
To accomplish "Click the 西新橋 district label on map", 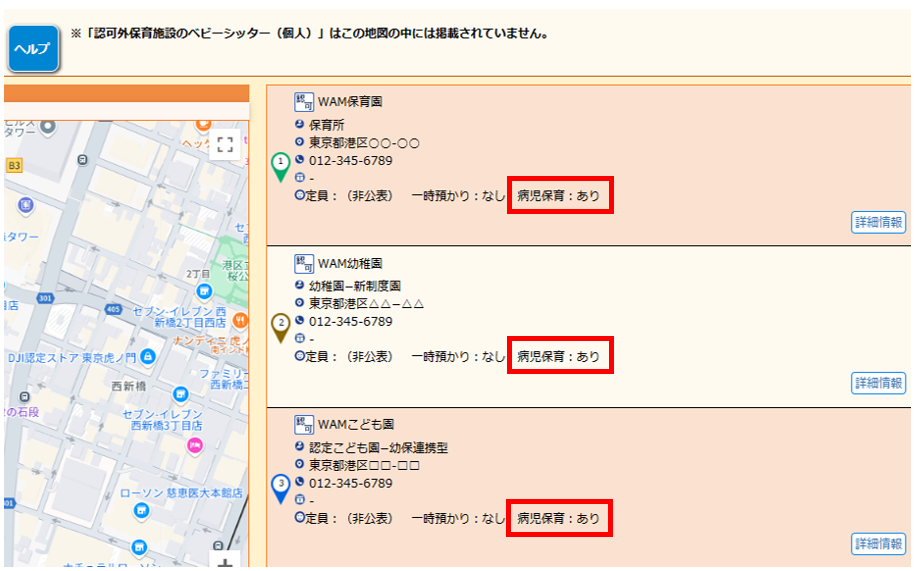I will click(129, 386).
